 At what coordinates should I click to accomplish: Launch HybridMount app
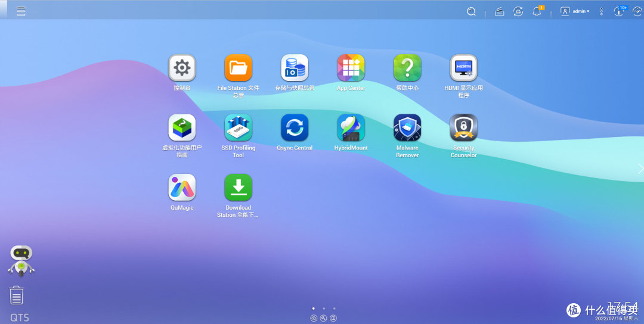tap(351, 127)
